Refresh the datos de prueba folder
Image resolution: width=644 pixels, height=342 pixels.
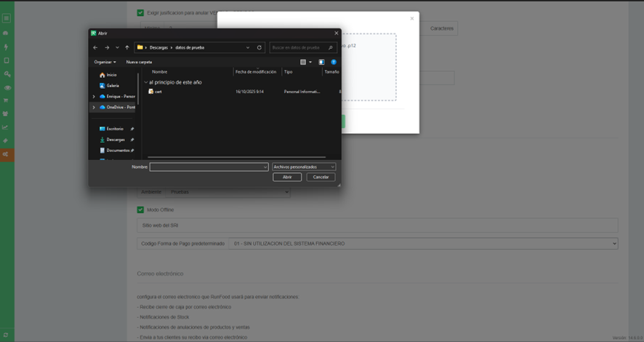[x=259, y=48]
